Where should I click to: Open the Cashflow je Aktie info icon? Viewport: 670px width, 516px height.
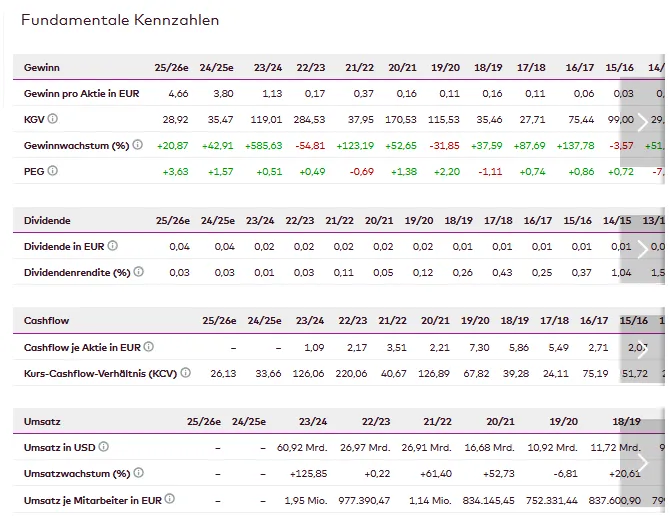point(148,347)
